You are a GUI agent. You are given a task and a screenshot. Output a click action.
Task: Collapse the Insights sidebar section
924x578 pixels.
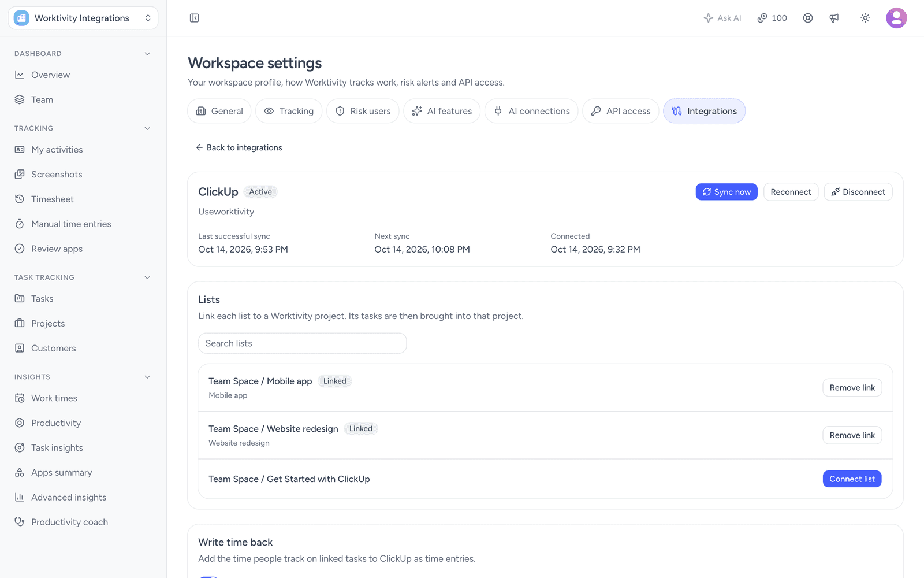pyautogui.click(x=147, y=377)
